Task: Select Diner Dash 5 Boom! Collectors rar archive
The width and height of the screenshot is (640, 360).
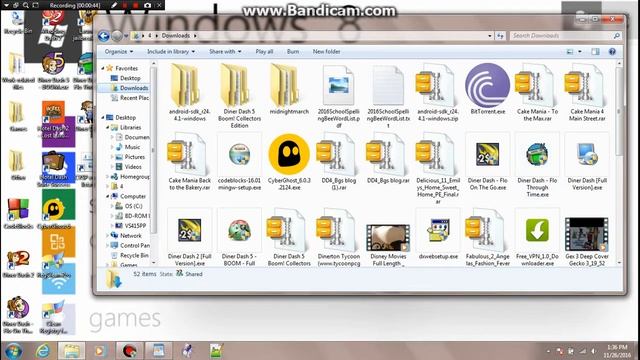Action: point(289,237)
